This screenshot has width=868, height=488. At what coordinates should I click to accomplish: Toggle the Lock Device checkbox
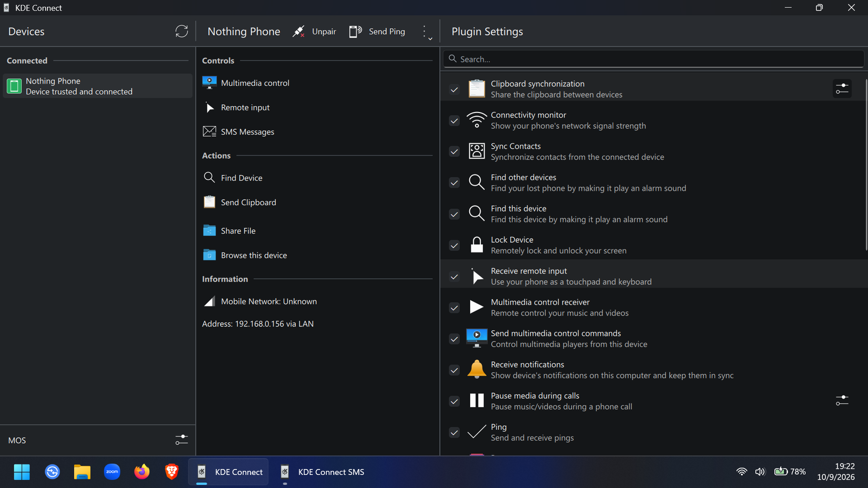pos(455,245)
